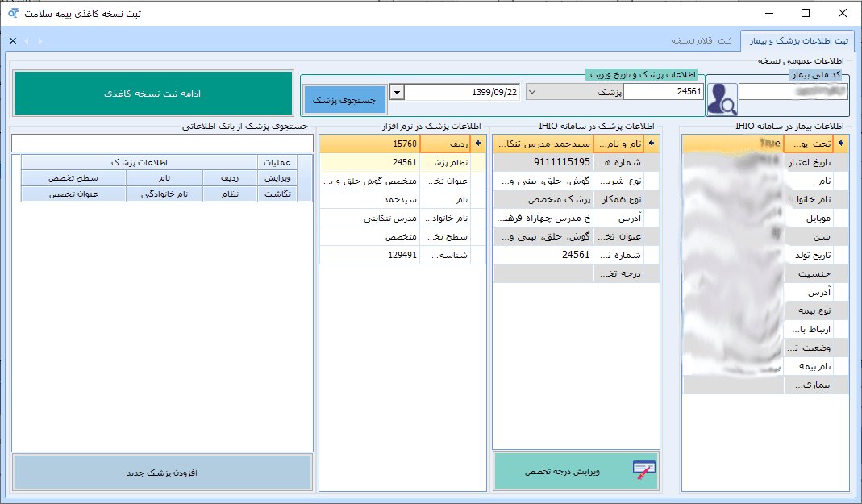Click the کد ملی بیمار input field
This screenshot has height=504, width=862.
point(793,92)
